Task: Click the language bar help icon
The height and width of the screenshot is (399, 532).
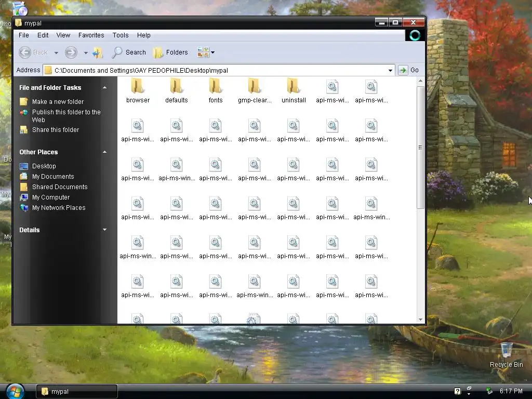Action: click(457, 391)
